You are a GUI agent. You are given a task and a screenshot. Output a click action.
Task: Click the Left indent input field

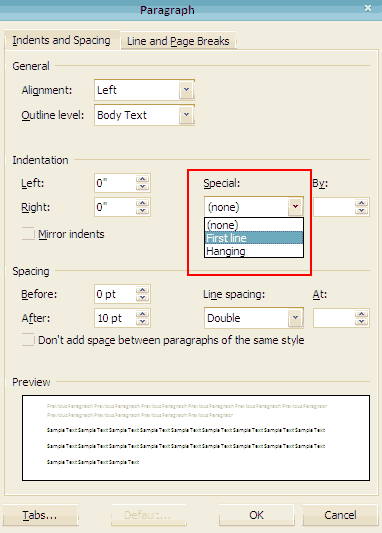click(x=116, y=183)
